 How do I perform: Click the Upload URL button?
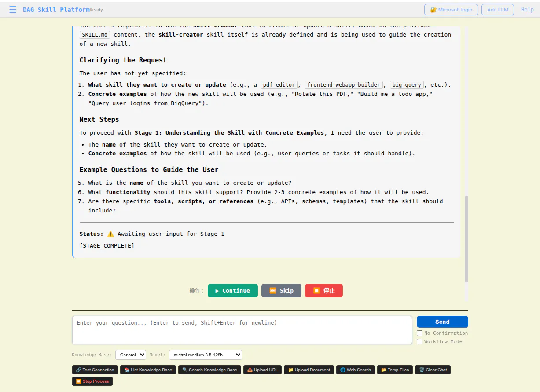click(x=263, y=370)
